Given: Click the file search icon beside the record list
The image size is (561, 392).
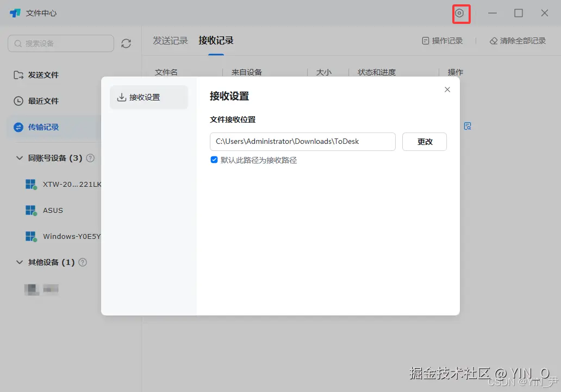Looking at the screenshot, I should (x=467, y=125).
